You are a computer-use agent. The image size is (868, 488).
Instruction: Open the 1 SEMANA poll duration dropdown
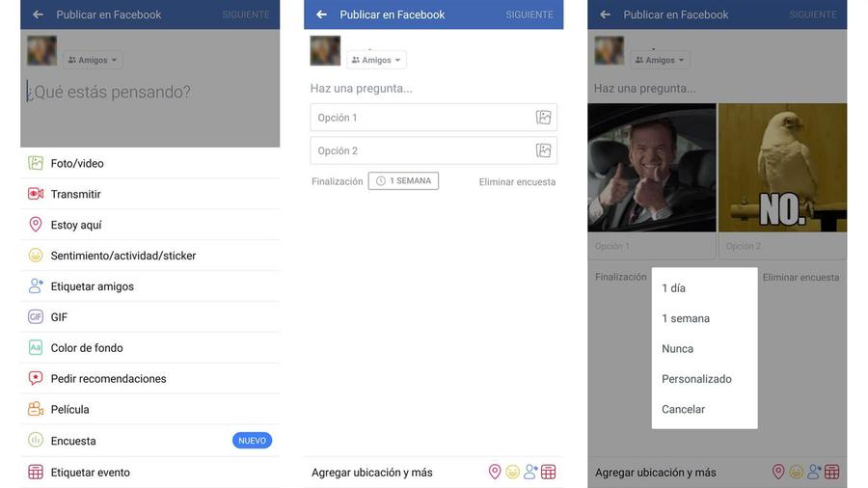403,181
